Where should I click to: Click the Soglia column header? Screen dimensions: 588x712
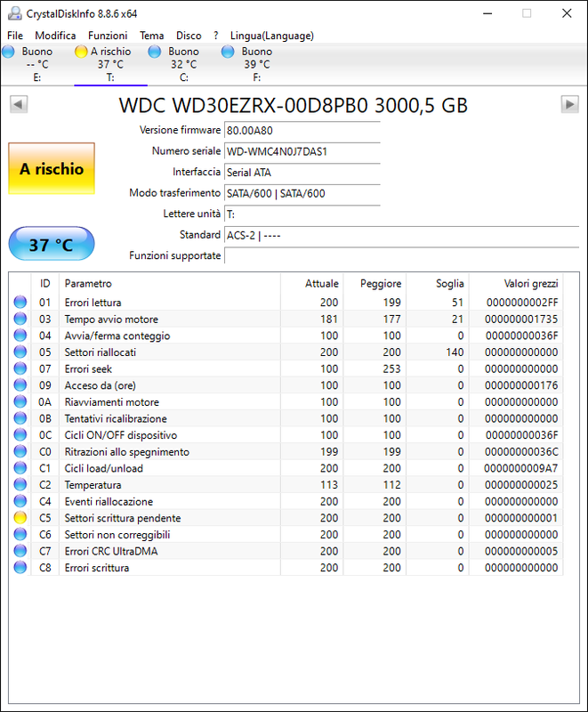pyautogui.click(x=438, y=283)
